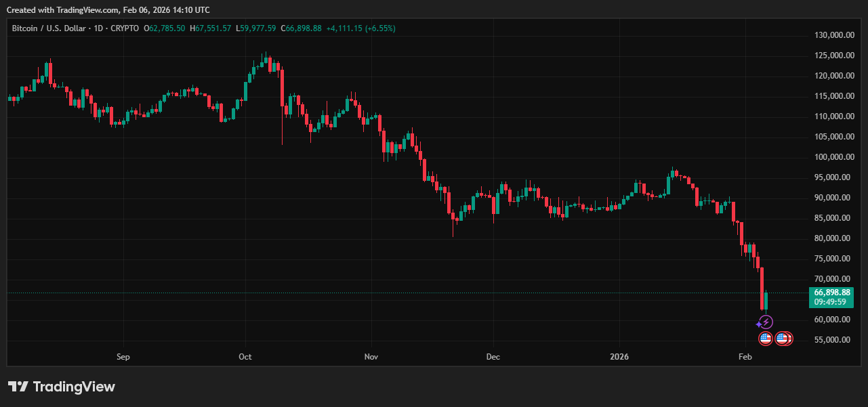Click the +4,111.15 (+6.55%) change value
The height and width of the screenshot is (407, 868).
(360, 28)
